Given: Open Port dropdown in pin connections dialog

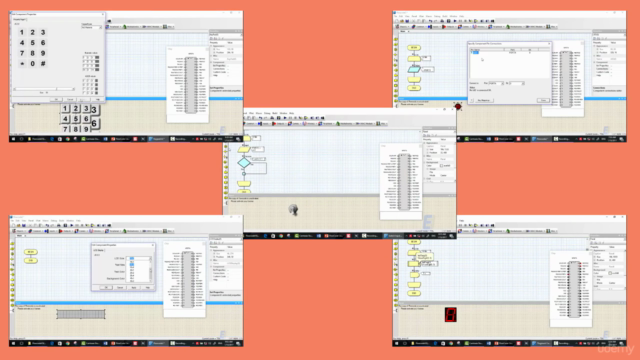Looking at the screenshot, I should [x=496, y=83].
